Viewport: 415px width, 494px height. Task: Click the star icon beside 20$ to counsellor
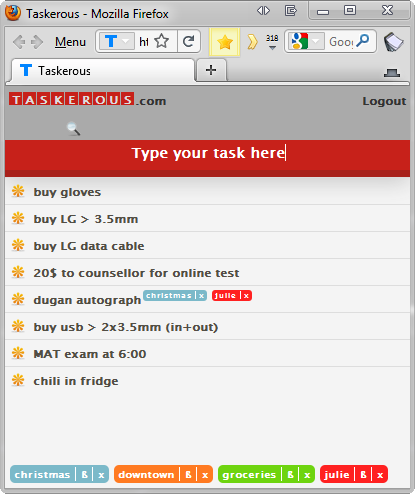(18, 272)
